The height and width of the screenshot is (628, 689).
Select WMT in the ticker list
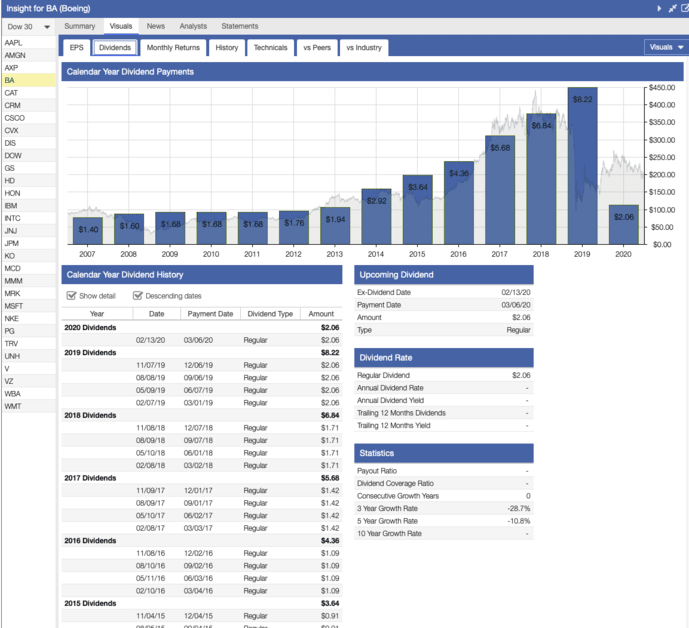(29, 406)
